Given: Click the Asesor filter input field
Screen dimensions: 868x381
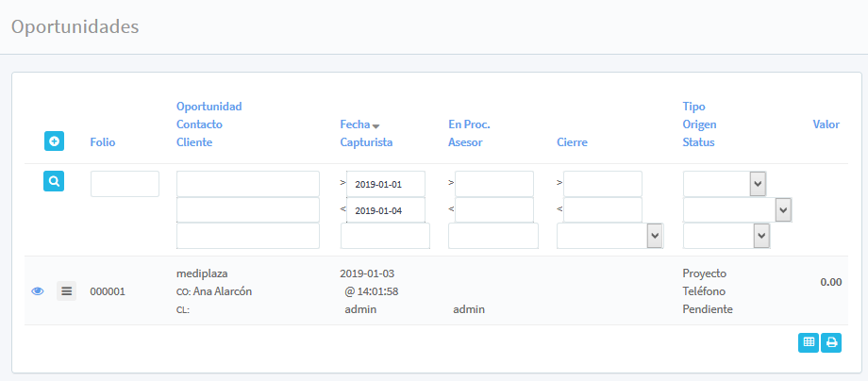Looking at the screenshot, I should (x=492, y=236).
